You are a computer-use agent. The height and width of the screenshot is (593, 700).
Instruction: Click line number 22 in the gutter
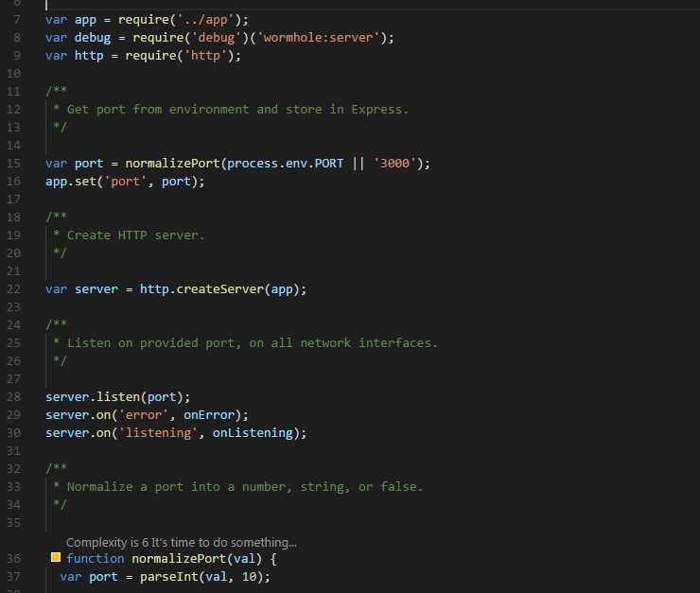point(14,289)
